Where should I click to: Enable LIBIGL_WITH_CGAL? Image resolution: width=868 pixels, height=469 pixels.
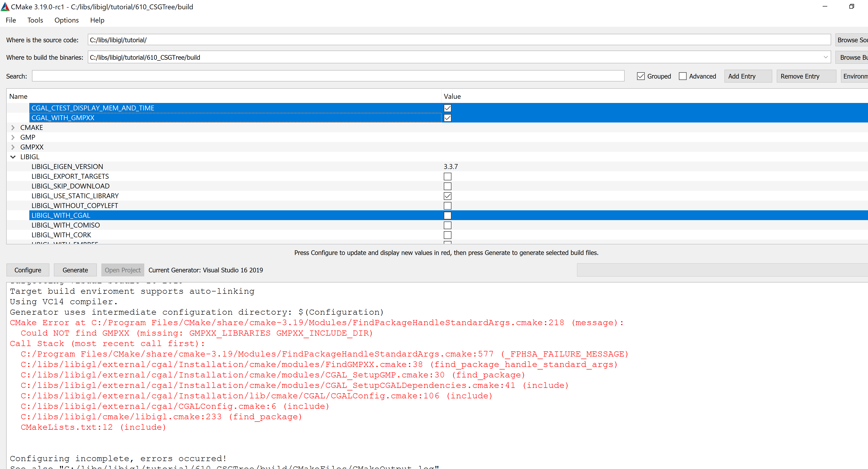[447, 215]
